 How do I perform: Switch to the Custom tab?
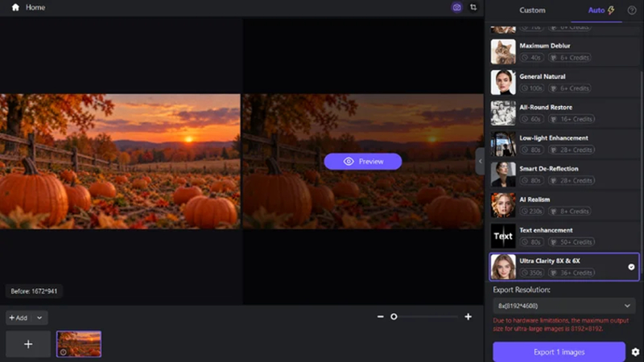tap(532, 10)
